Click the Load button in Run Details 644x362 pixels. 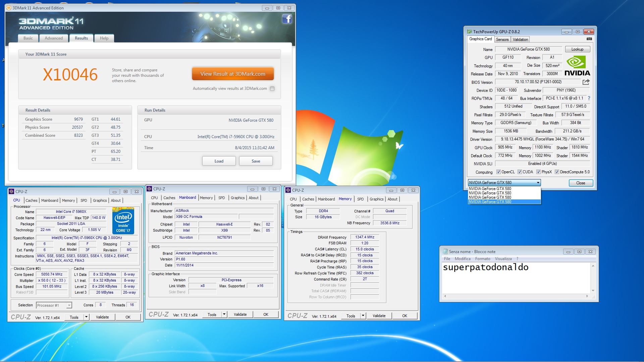219,161
